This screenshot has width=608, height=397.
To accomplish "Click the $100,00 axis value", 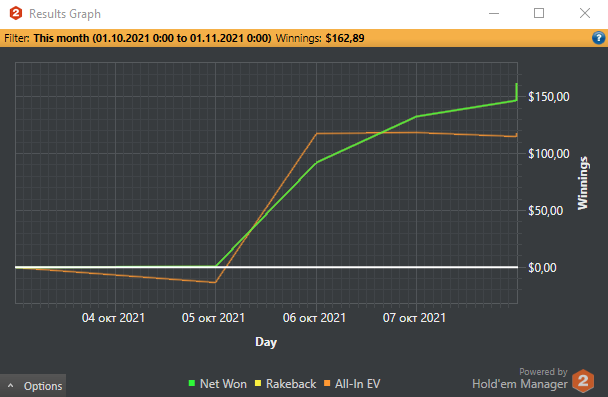I will (549, 154).
